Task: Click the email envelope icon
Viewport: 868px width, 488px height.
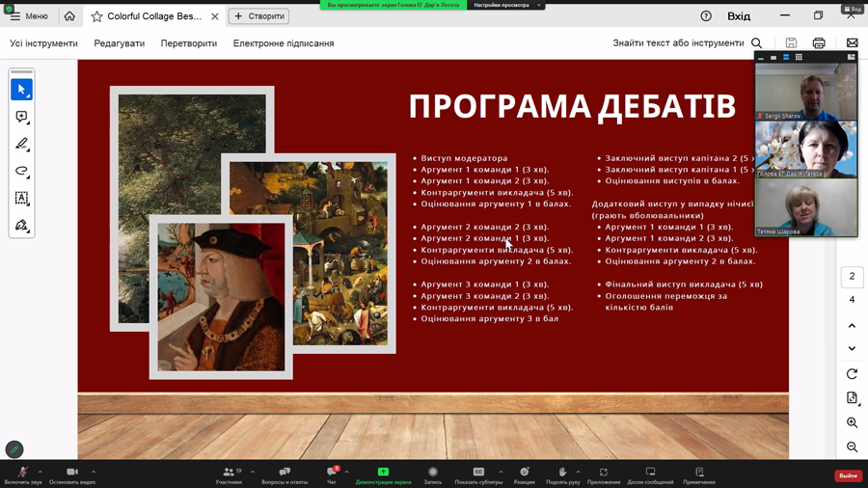Action: point(852,43)
